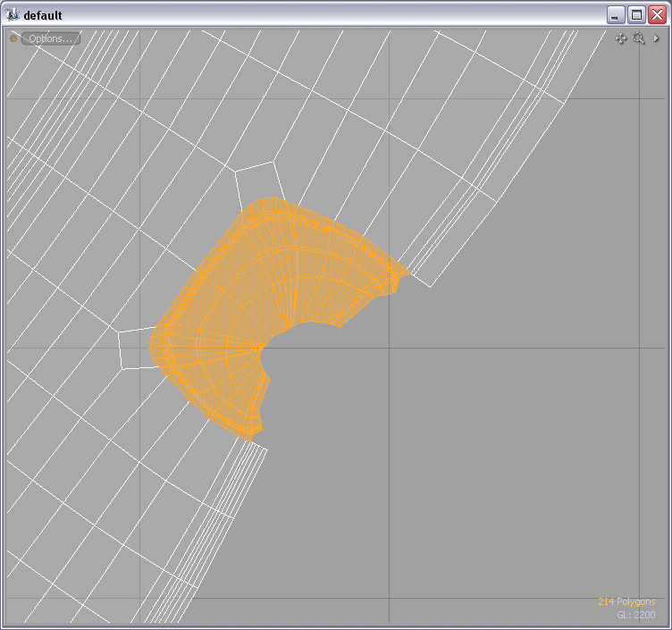Click the 'GL: 2200' readout
Image resolution: width=672 pixels, height=630 pixels.
coord(636,615)
